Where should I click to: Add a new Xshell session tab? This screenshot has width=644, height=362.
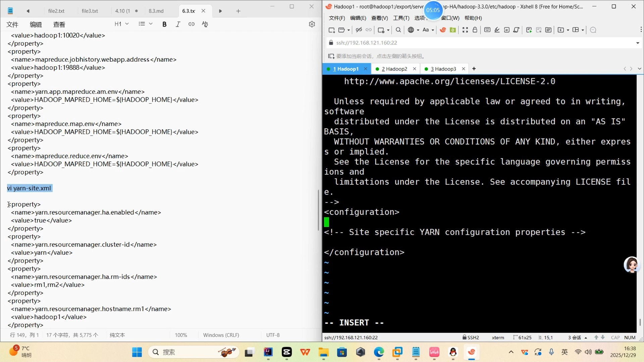tap(474, 69)
